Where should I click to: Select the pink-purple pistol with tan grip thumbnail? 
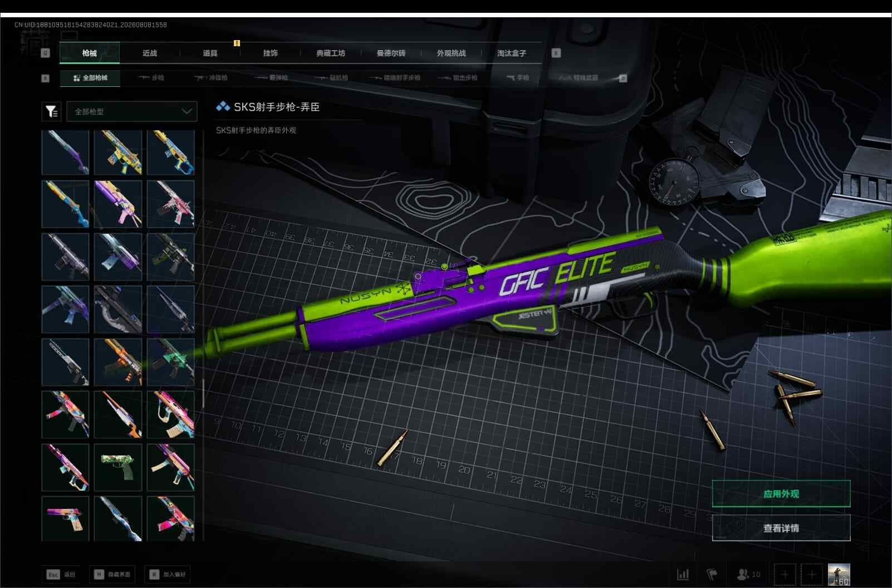tap(65, 519)
